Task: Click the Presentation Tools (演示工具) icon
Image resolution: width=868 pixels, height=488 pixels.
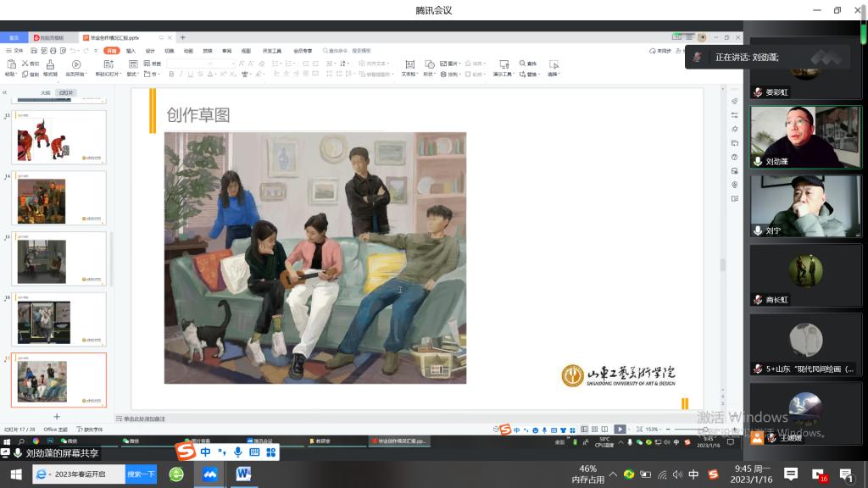Action: point(504,64)
